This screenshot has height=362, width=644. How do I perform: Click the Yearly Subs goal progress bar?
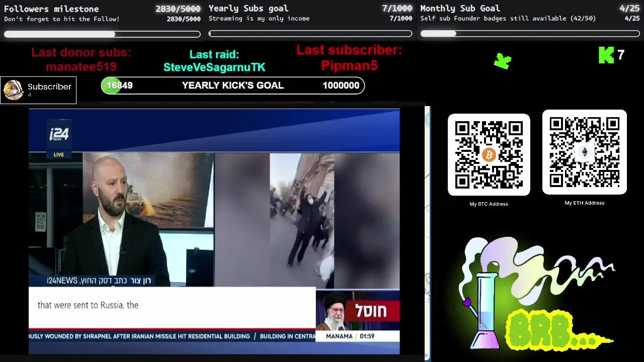click(x=310, y=34)
